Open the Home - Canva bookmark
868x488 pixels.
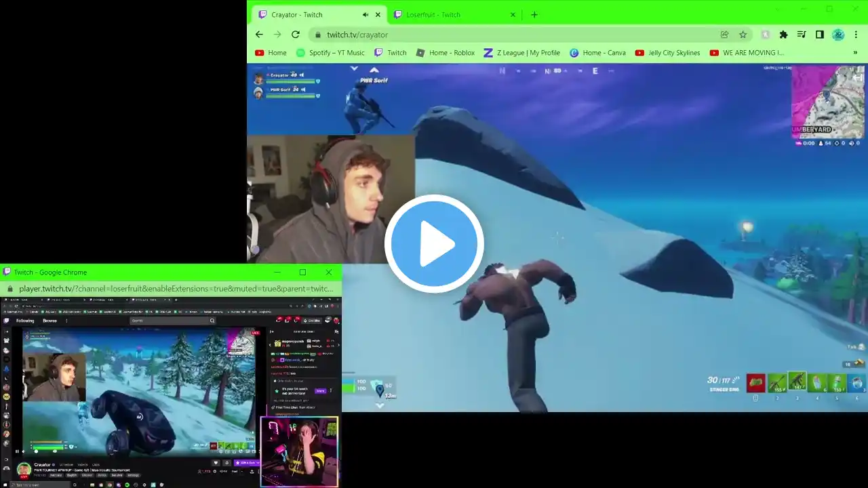pos(597,53)
